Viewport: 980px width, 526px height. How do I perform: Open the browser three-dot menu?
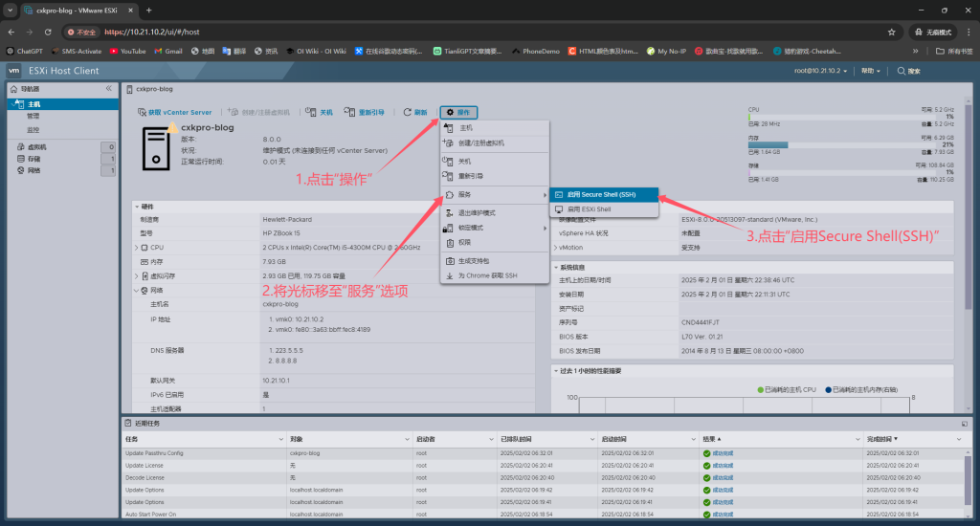[969, 32]
